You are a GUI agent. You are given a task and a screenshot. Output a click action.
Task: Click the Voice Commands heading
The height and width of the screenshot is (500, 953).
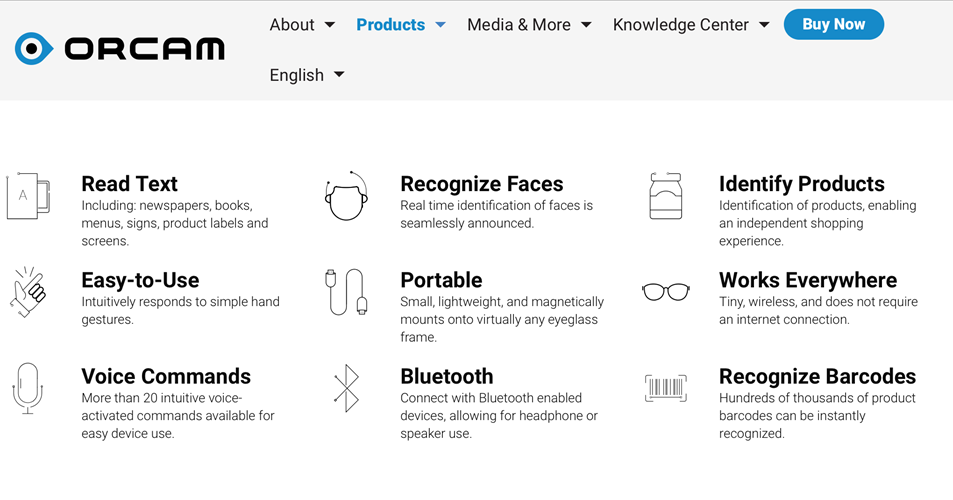[166, 376]
